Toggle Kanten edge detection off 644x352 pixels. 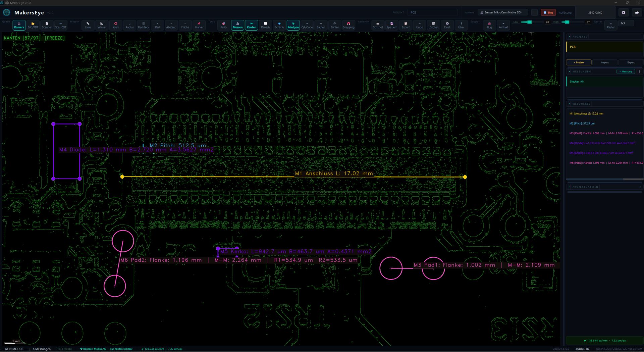click(x=252, y=25)
